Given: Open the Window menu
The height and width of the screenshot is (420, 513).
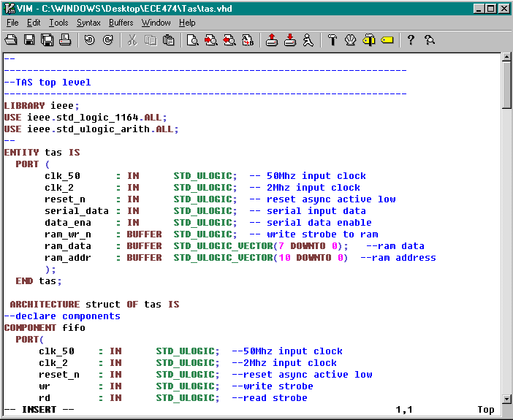Looking at the screenshot, I should click(x=156, y=23).
